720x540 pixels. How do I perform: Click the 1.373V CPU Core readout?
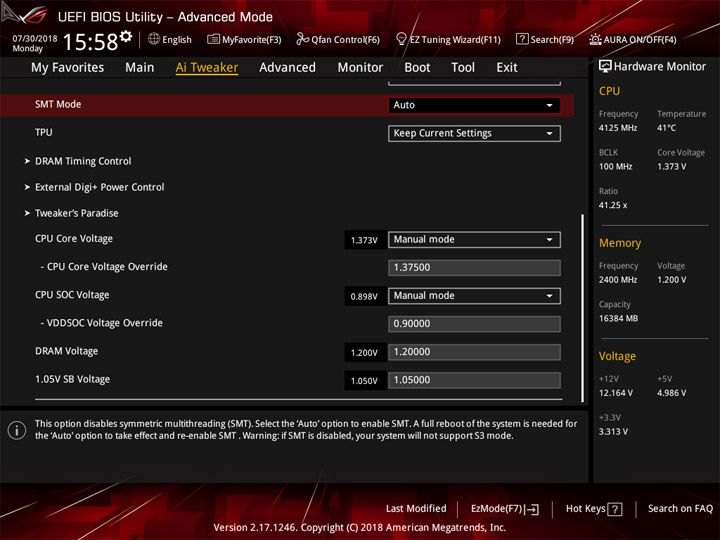pos(365,240)
